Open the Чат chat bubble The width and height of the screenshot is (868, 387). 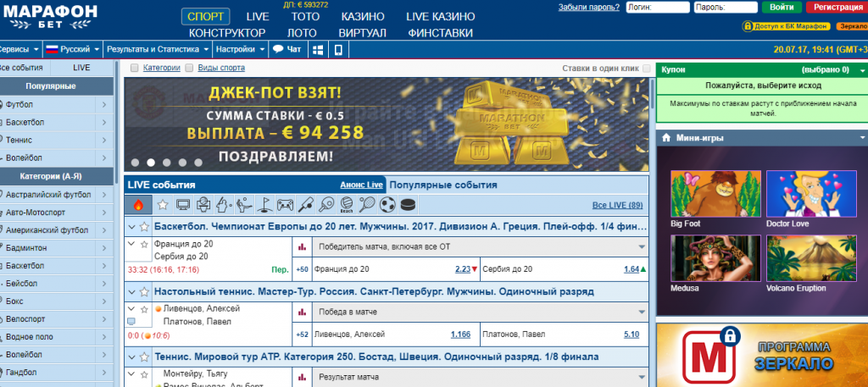tap(287, 49)
